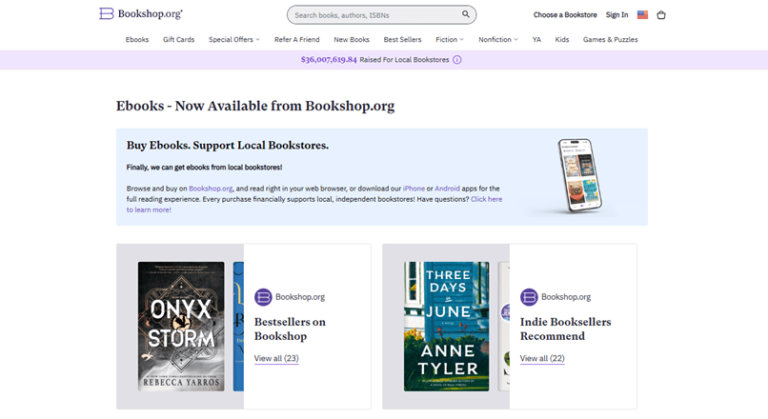Click the Bookshop.org name in the Bestsellers card
Image resolution: width=768 pixels, height=419 pixels.
pos(300,297)
